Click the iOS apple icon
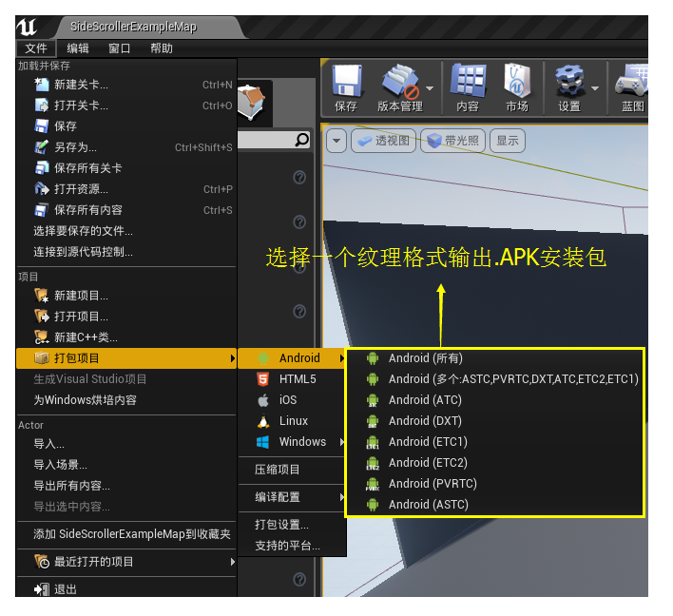The image size is (673, 616). [262, 400]
